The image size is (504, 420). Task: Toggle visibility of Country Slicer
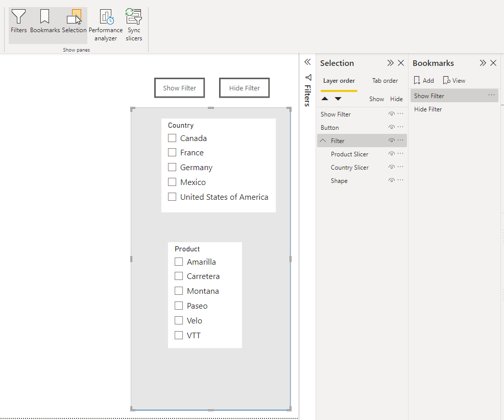click(x=392, y=167)
